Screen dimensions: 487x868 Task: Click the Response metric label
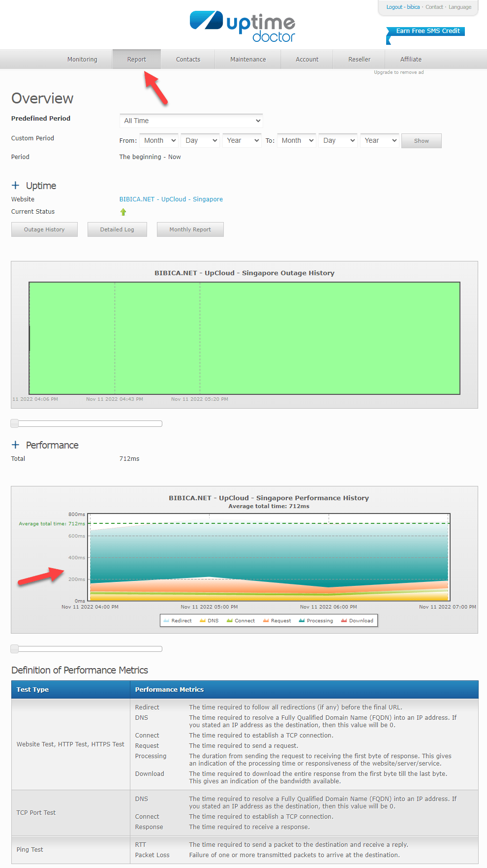click(x=149, y=827)
